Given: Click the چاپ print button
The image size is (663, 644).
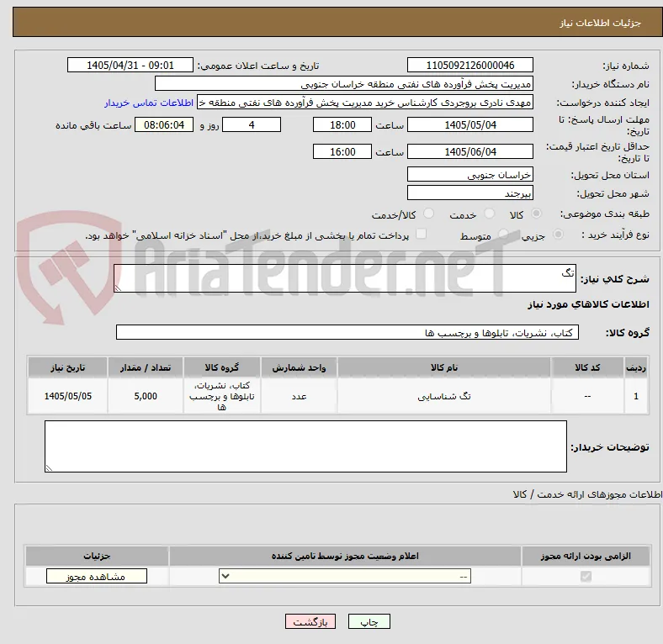Looking at the screenshot, I should [369, 621].
